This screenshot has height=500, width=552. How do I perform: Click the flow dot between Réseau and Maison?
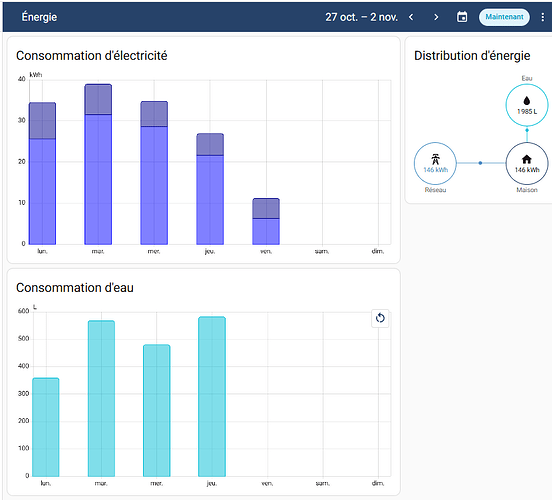480,163
